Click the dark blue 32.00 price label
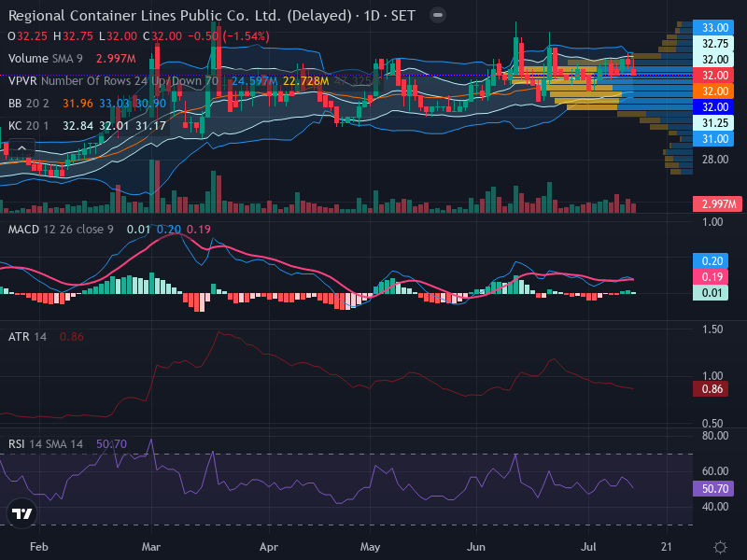The image size is (747, 560). point(713,107)
